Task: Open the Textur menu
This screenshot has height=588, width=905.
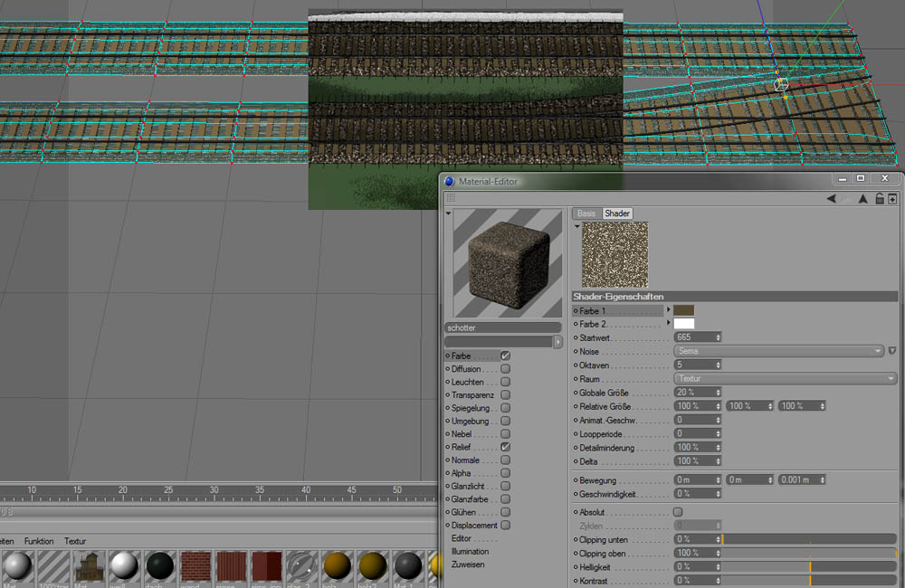Action: [75, 541]
